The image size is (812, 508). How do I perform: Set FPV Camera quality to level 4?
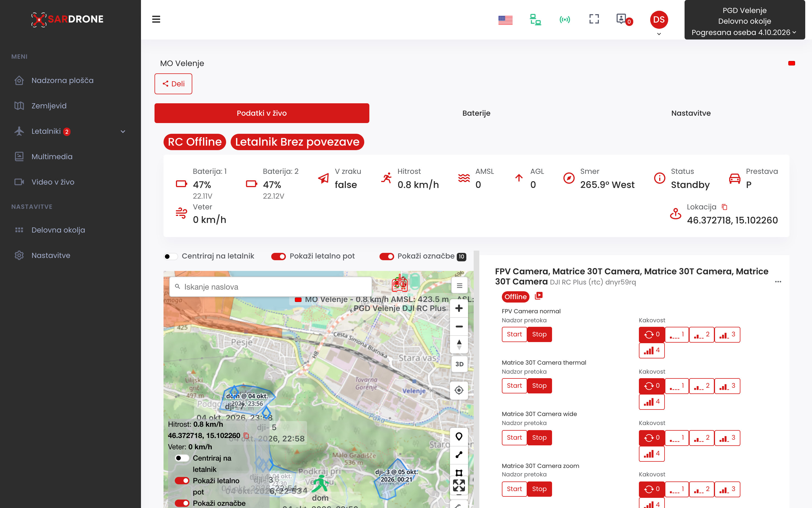point(652,351)
